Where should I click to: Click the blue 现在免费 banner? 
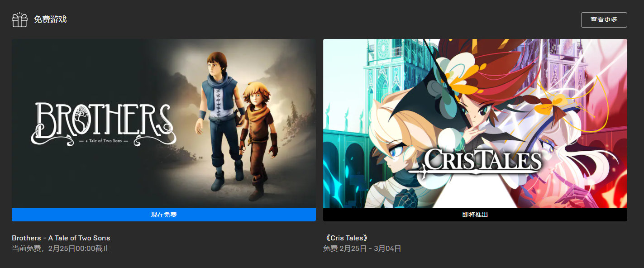(164, 215)
